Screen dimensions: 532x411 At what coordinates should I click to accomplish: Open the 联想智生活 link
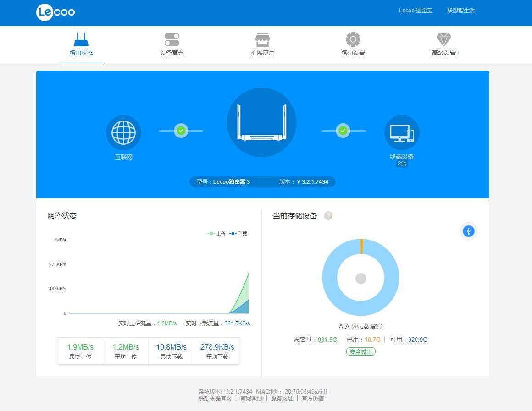[x=460, y=11]
